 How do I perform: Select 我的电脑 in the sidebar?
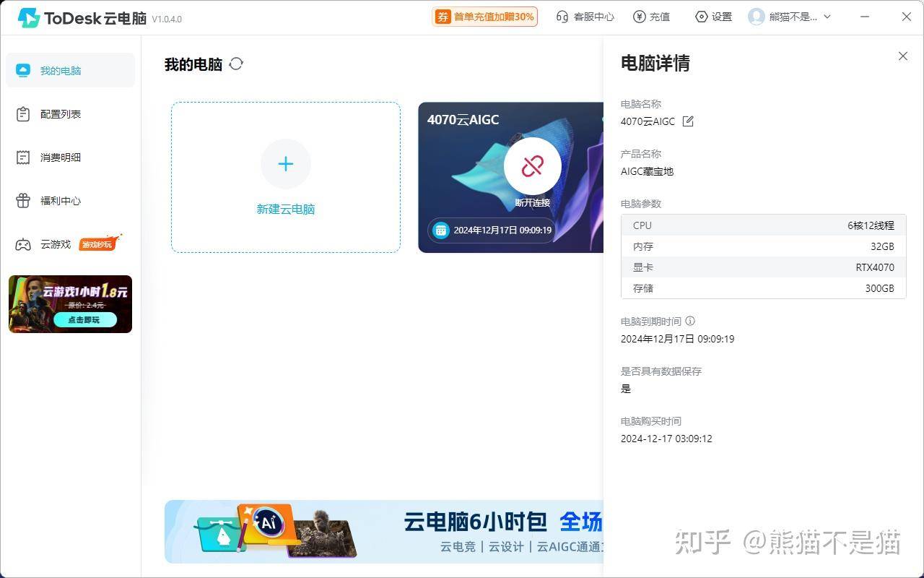(x=70, y=70)
